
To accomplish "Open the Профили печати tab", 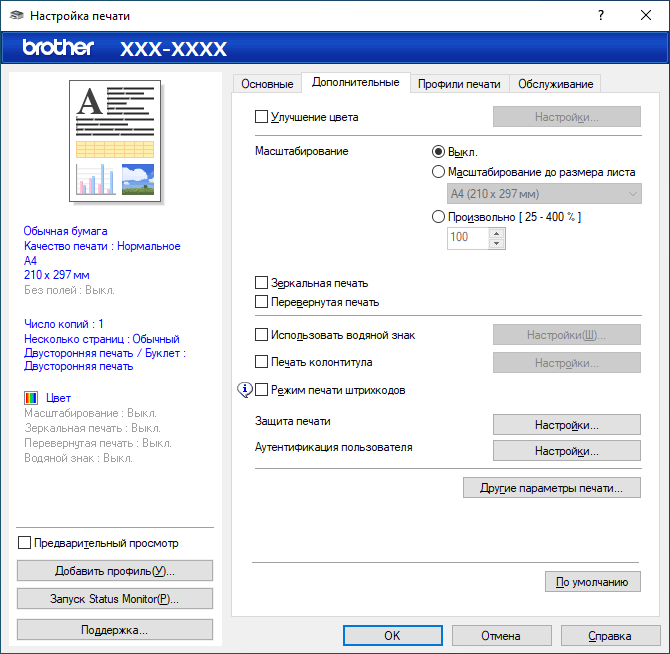I will click(x=459, y=84).
